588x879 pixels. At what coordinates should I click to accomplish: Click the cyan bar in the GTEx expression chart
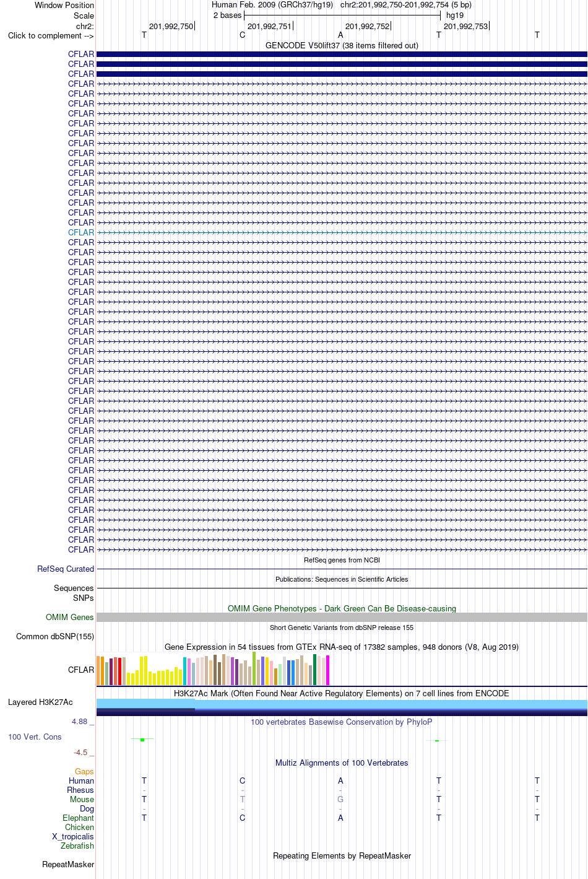coord(185,671)
